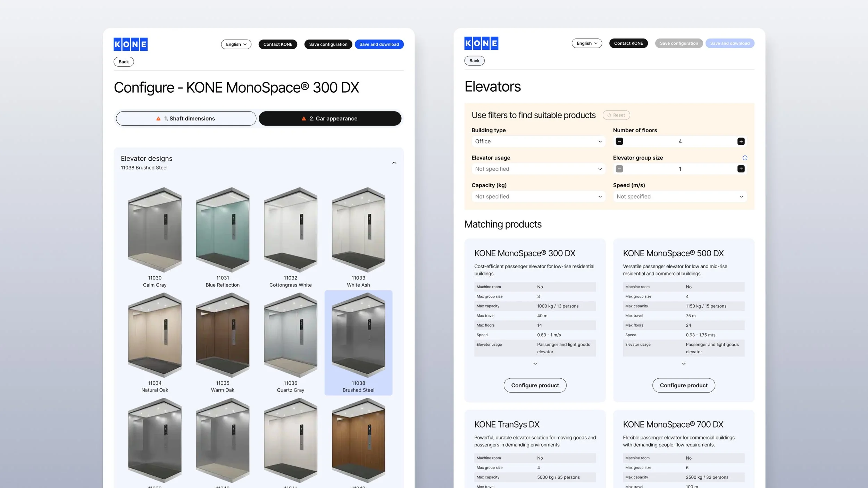Image resolution: width=868 pixels, height=488 pixels.
Task: Expand MonoSpace 300 DX details chevron
Action: (x=535, y=364)
